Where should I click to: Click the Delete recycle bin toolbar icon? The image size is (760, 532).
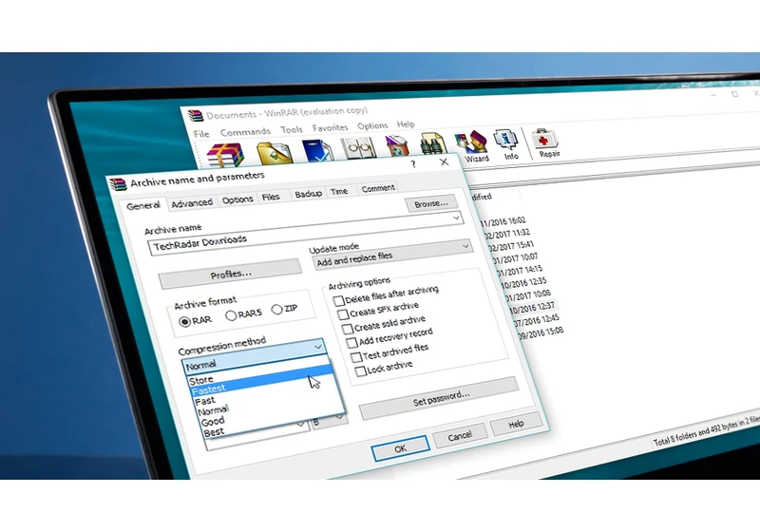[x=397, y=146]
